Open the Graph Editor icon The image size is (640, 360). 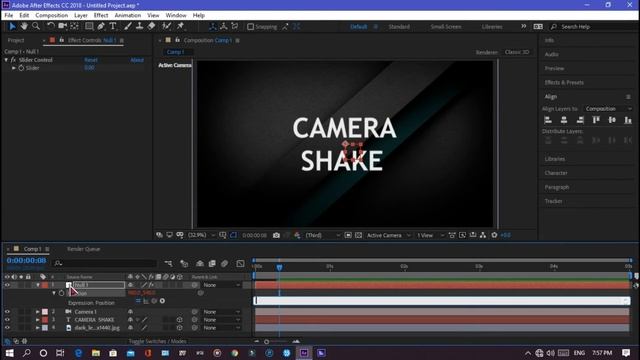(x=240, y=264)
